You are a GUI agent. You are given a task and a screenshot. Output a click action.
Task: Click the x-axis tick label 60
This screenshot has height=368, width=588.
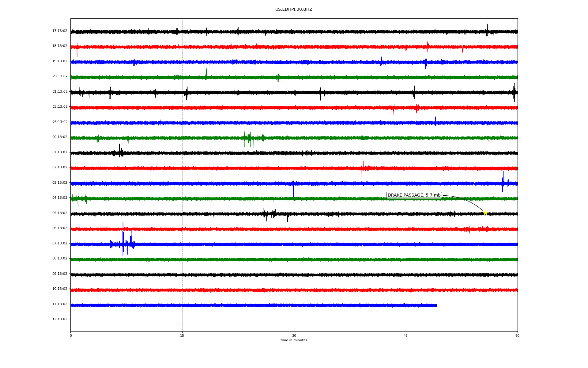coord(517,335)
